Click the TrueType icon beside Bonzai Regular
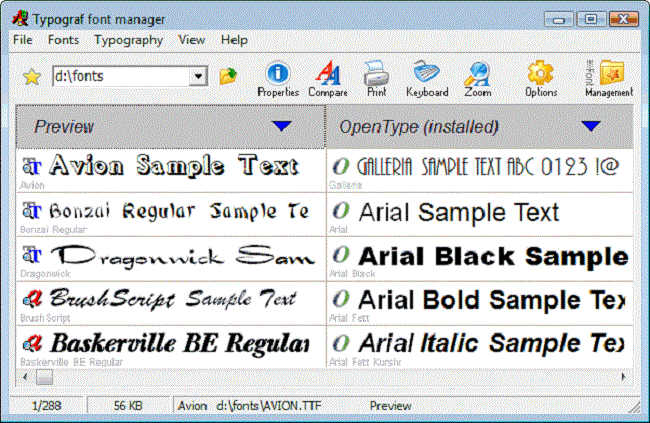The image size is (650, 423). point(32,211)
